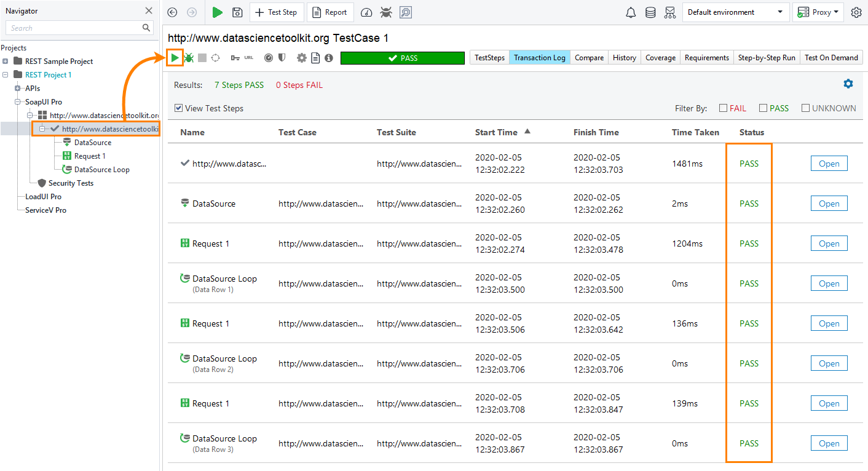Open the Request 1 136ms row
The height and width of the screenshot is (471, 868).
[829, 323]
